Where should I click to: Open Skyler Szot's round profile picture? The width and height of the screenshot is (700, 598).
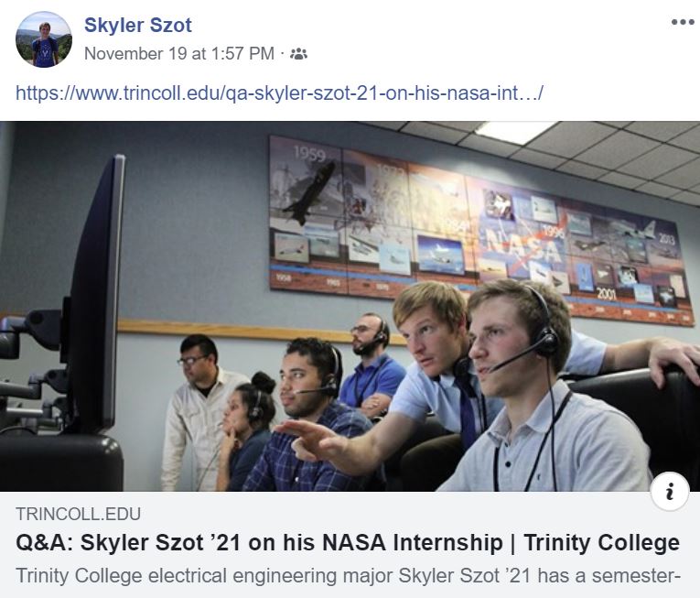tap(43, 39)
